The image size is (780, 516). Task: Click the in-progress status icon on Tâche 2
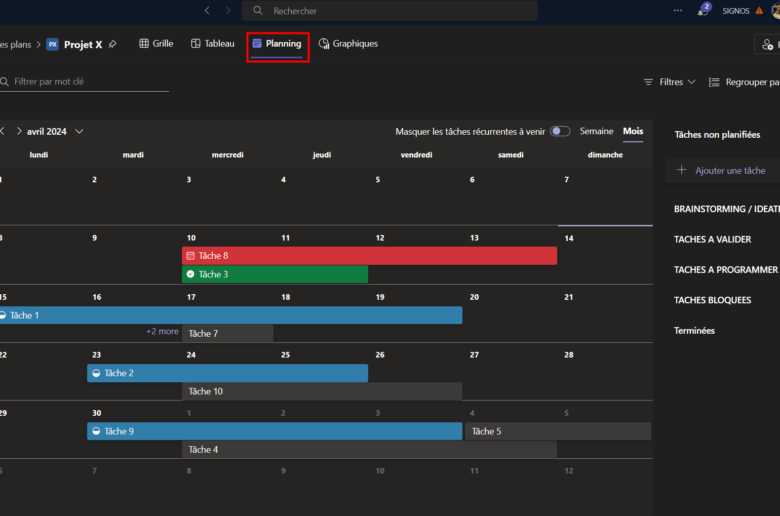96,373
